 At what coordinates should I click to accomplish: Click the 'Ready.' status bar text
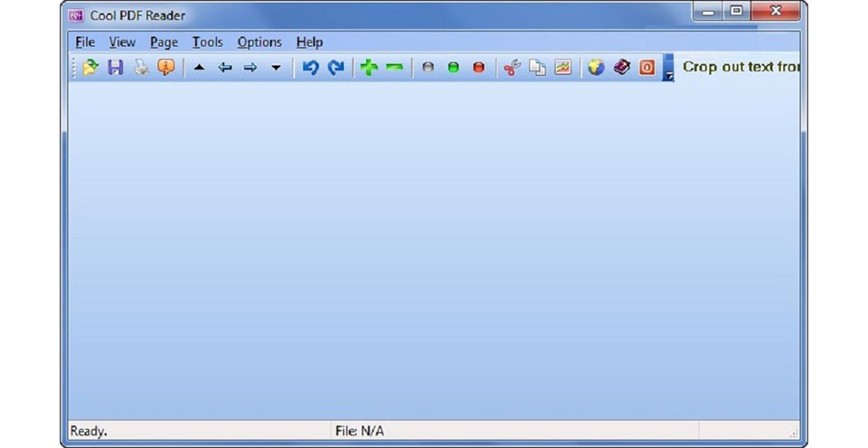click(89, 431)
